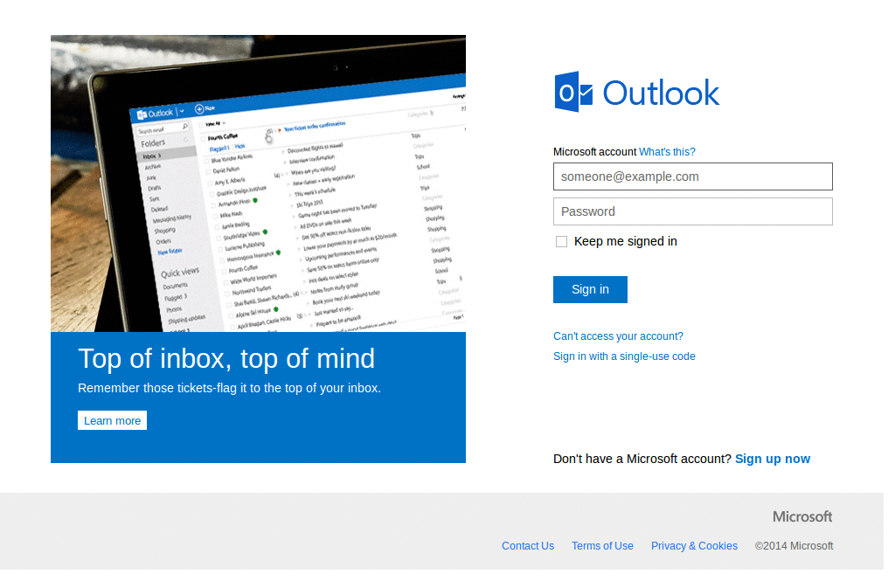Click the Sign in button

click(x=590, y=290)
